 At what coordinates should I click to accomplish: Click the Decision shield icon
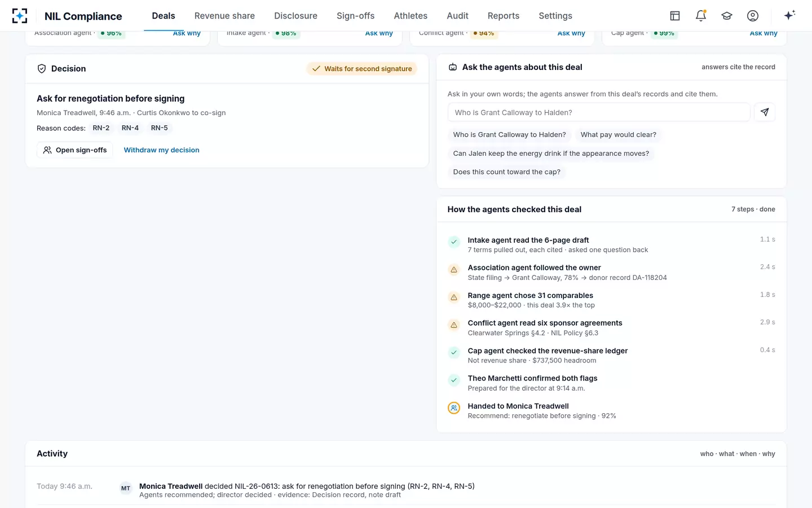(42, 69)
